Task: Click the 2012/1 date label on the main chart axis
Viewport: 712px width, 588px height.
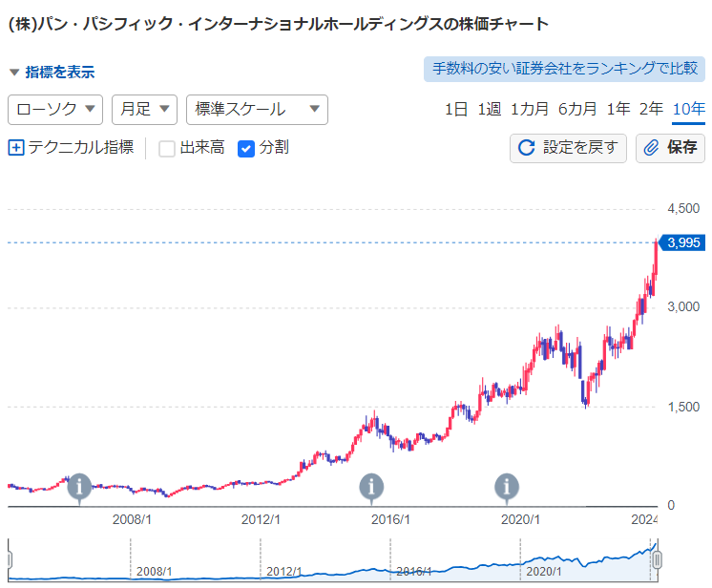Action: pyautogui.click(x=261, y=519)
